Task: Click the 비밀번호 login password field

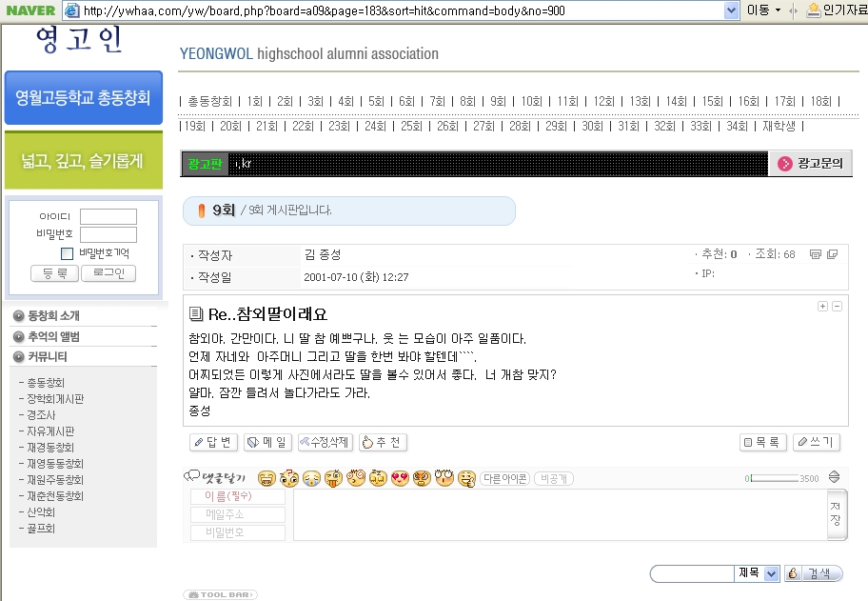Action: [x=108, y=235]
